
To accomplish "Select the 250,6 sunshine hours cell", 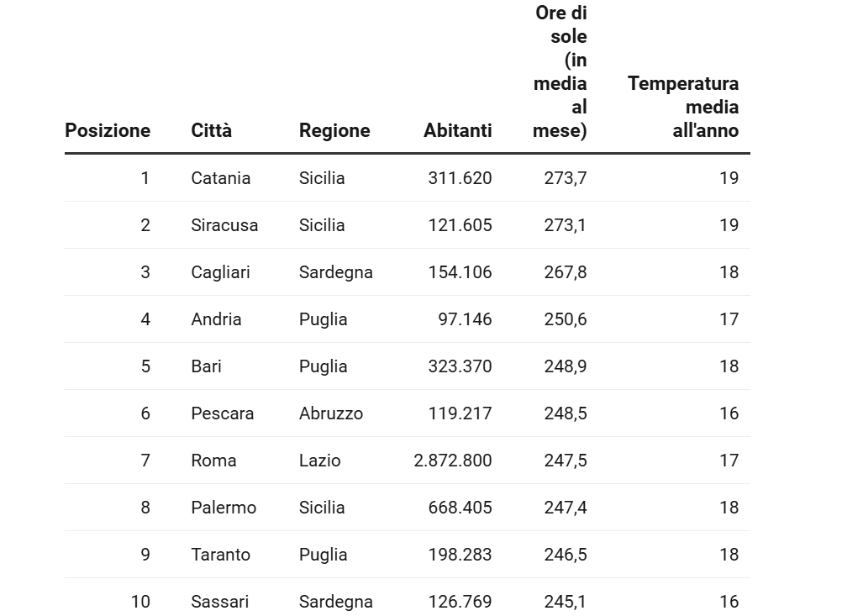I will click(566, 319).
